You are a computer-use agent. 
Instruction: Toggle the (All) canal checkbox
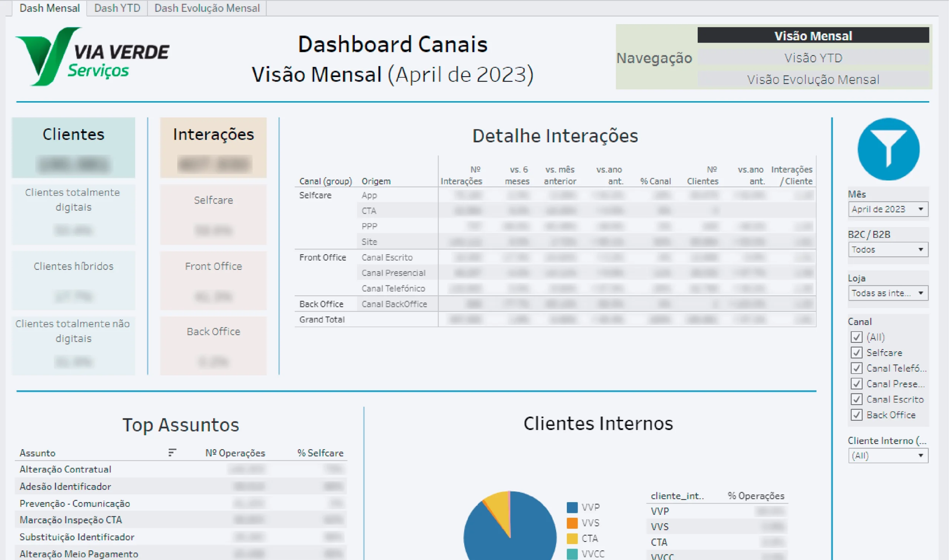(856, 337)
